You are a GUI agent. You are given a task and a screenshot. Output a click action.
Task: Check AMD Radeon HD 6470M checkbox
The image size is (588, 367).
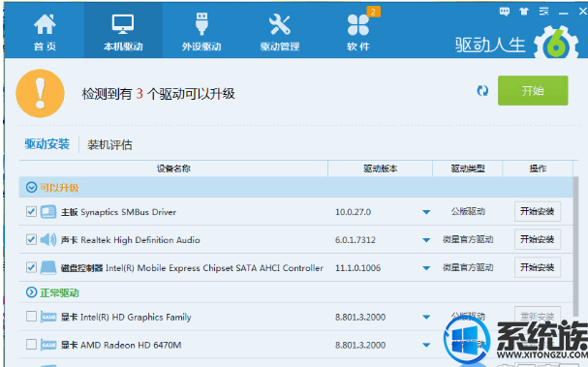point(31,344)
